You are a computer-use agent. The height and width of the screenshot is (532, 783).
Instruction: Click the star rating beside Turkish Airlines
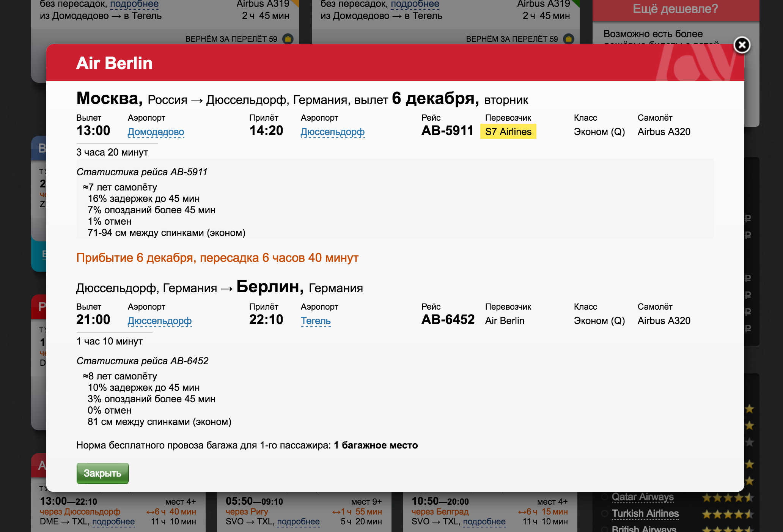point(728,514)
